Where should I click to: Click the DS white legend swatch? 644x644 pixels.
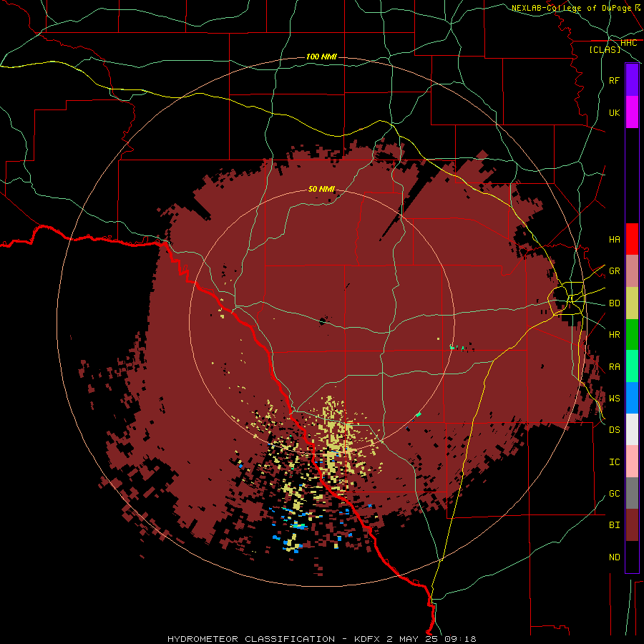click(632, 429)
